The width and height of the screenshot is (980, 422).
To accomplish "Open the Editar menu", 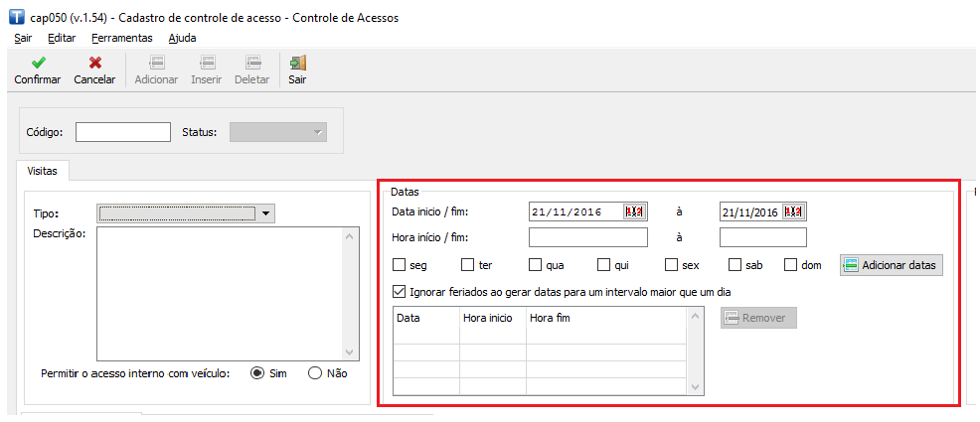I will (62, 38).
